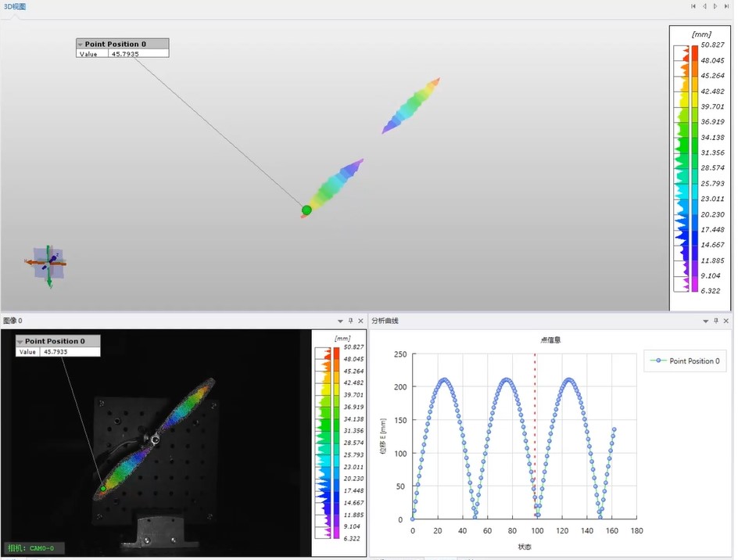Open the 图像 0 panel options dropdown

[340, 321]
